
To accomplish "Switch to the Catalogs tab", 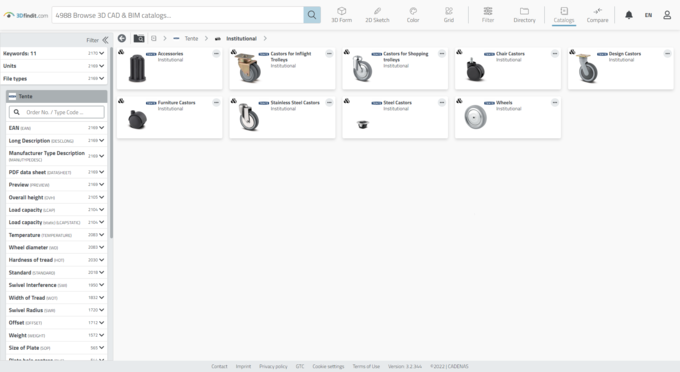I will 564,15.
